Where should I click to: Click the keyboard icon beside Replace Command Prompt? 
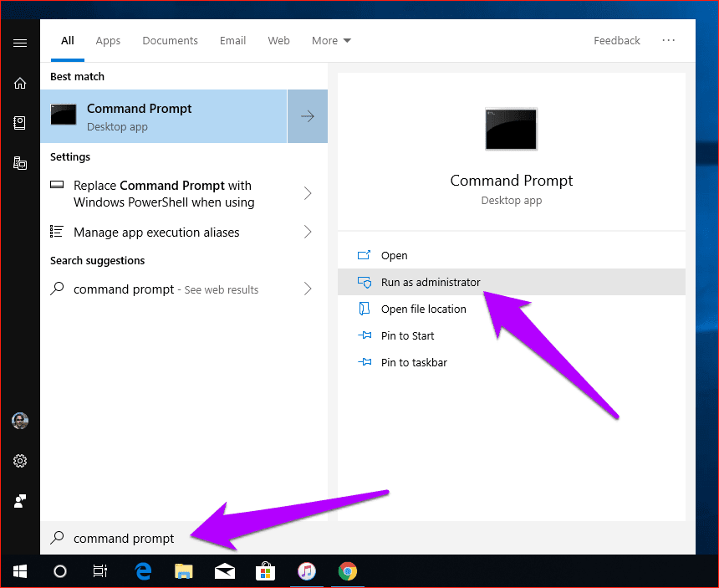(57, 185)
